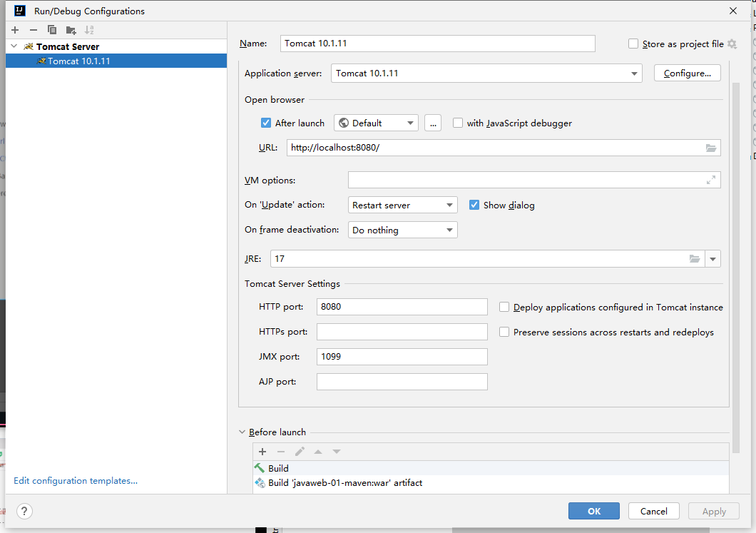Open Store as project file gear settings
The height and width of the screenshot is (533, 756).
click(x=732, y=44)
